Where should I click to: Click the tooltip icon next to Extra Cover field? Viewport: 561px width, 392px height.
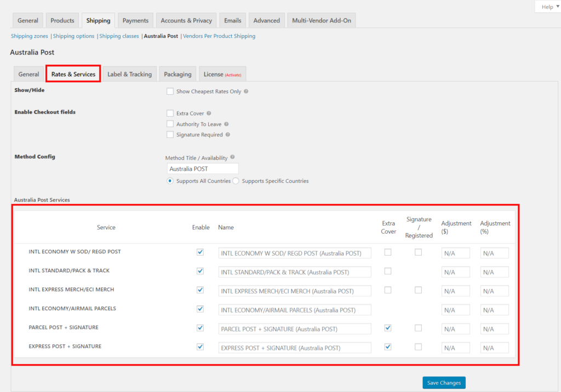pyautogui.click(x=209, y=112)
